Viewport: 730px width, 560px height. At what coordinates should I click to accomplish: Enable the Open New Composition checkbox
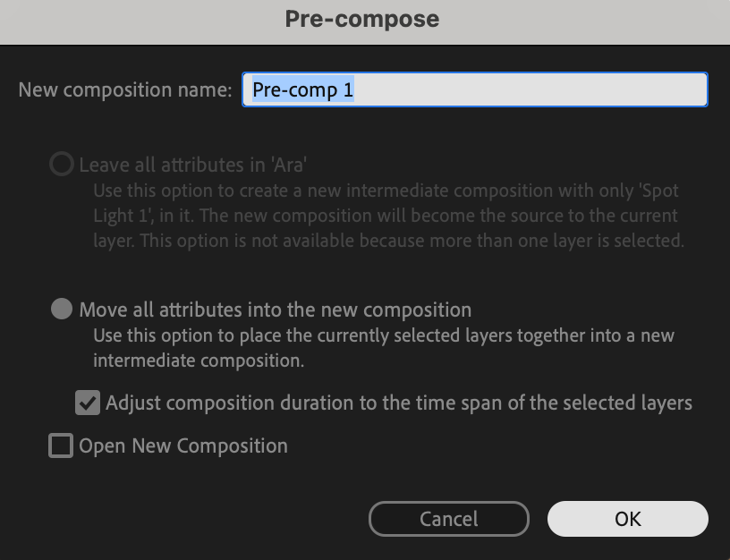61,445
